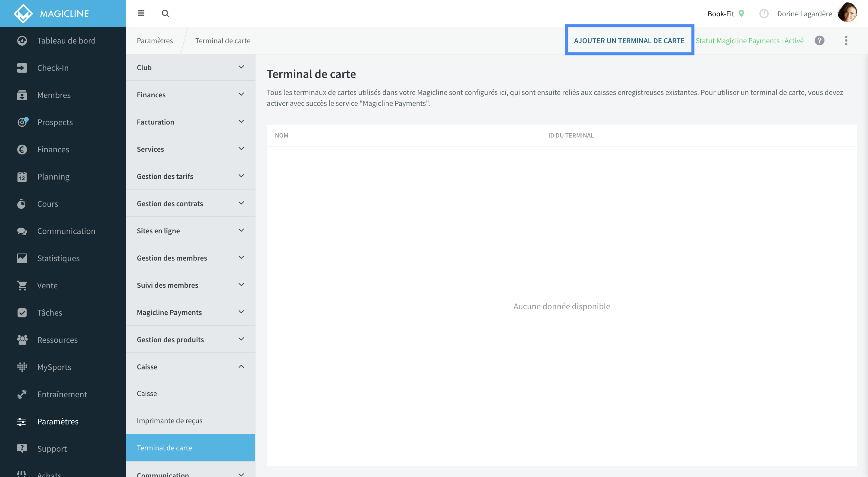Expand Magicline Payments section
This screenshot has width=868, height=477.
[190, 312]
